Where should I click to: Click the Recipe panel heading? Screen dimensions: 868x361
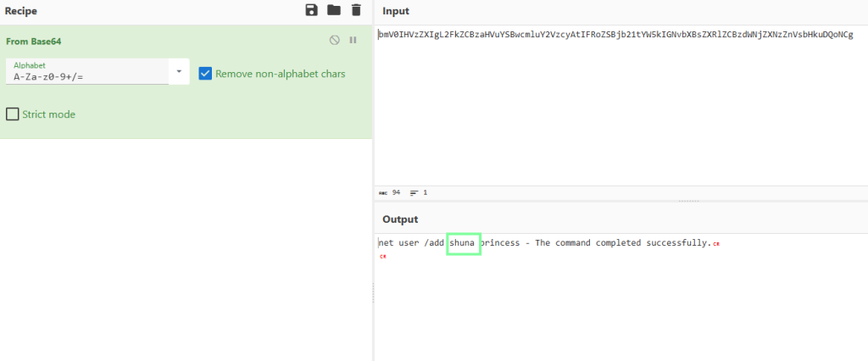point(20,11)
